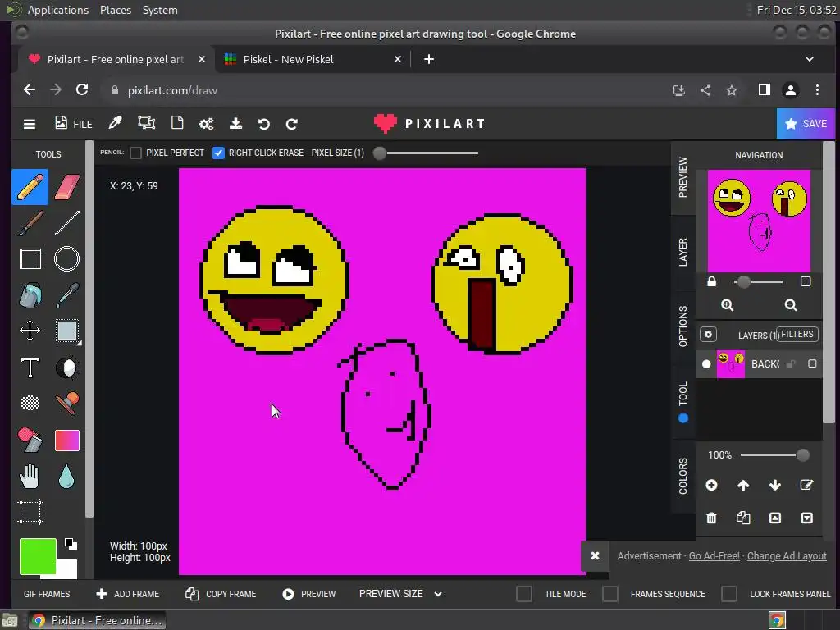This screenshot has height=630, width=840.
Task: Edit layer with pencil-square icon
Action: click(x=806, y=485)
